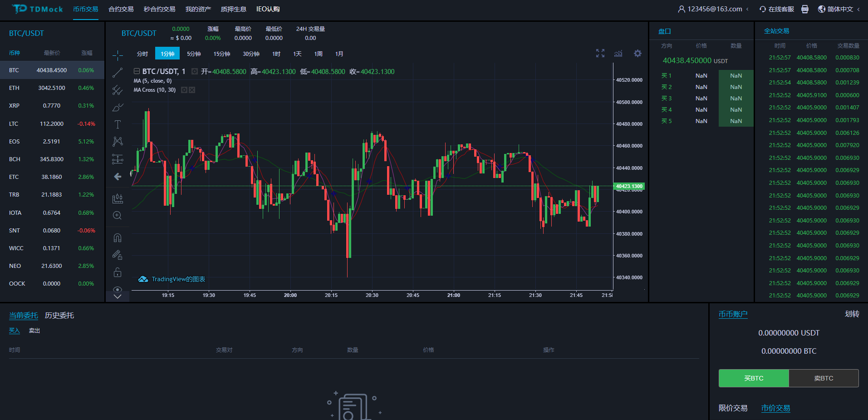Image resolution: width=868 pixels, height=420 pixels.
Task: Enter fullscreen chart mode
Action: (x=600, y=54)
